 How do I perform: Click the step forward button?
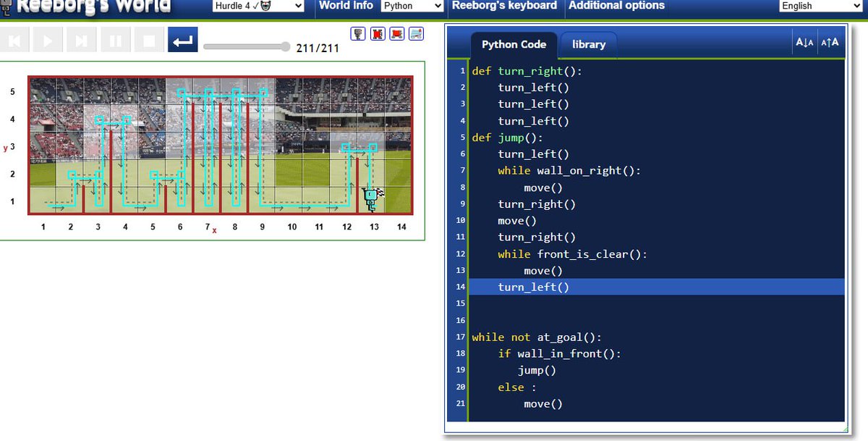(x=82, y=41)
